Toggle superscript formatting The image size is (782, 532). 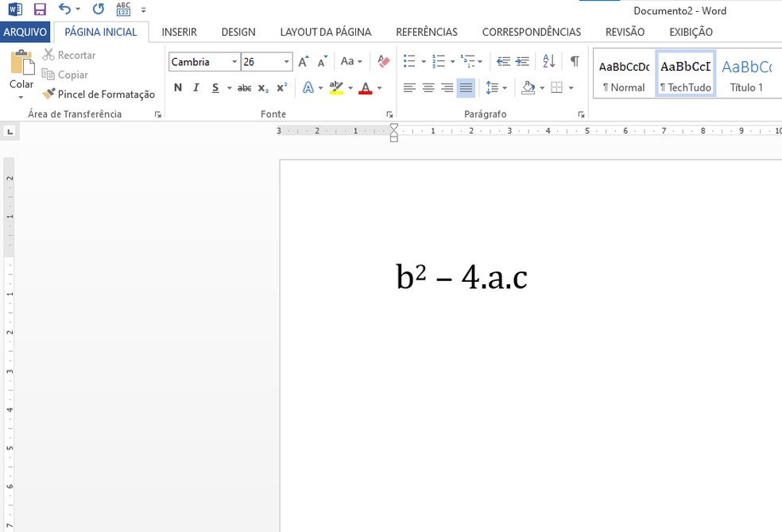coord(282,88)
